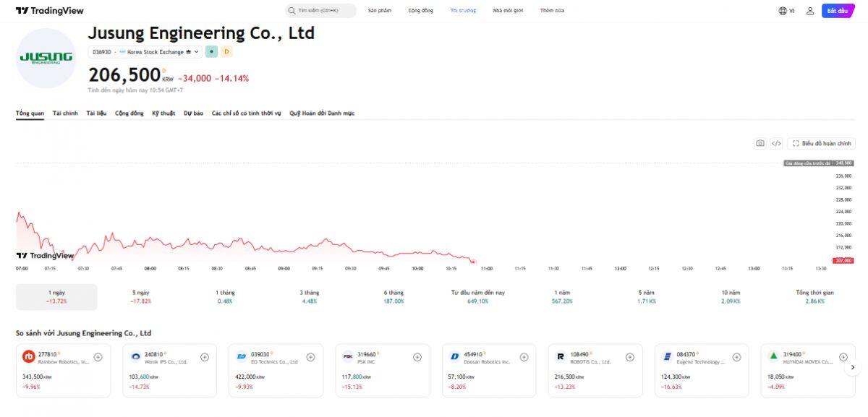The width and height of the screenshot is (868, 417).
Task: Open the VI language selector
Action: point(786,11)
